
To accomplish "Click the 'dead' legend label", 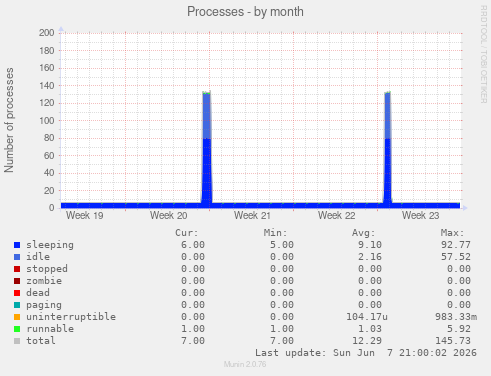I will point(38,293).
